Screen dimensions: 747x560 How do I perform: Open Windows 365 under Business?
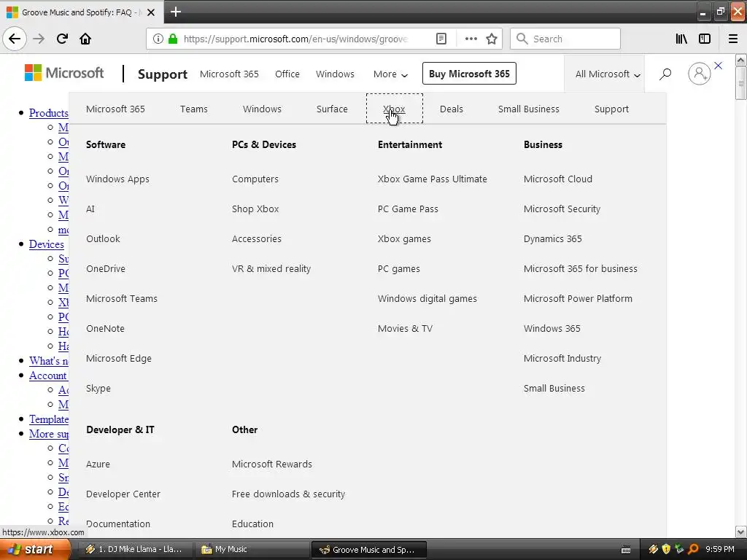[551, 328]
